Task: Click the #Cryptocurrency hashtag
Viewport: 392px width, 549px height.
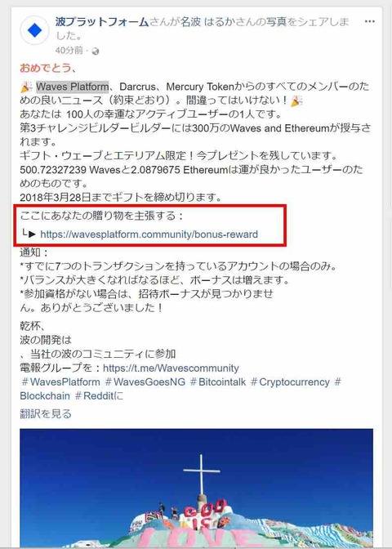Action: [290, 382]
